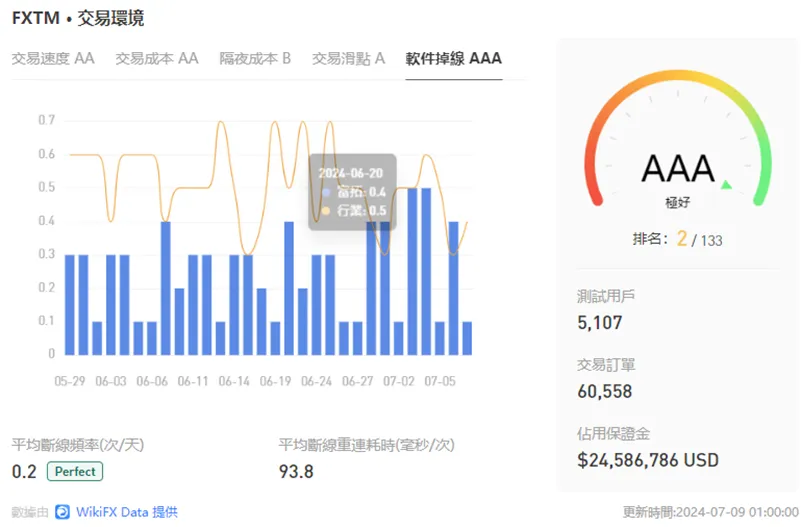Click the Perfect badge
The height and width of the screenshot is (527, 801).
(75, 471)
